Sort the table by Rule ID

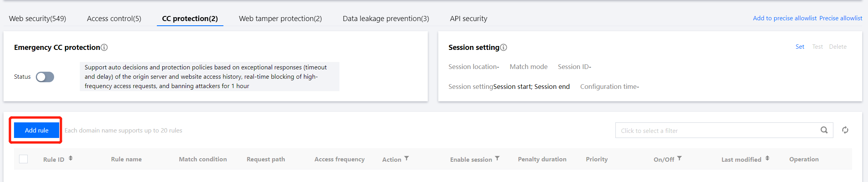(70, 159)
